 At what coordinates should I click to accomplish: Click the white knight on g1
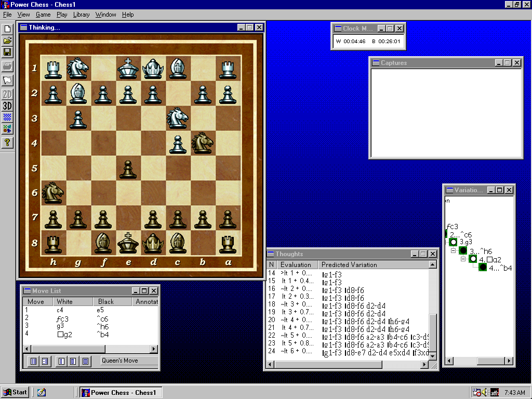pyautogui.click(x=78, y=67)
